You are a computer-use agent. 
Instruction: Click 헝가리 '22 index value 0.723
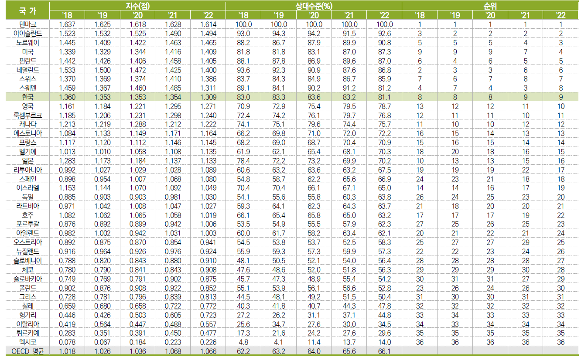208,315
